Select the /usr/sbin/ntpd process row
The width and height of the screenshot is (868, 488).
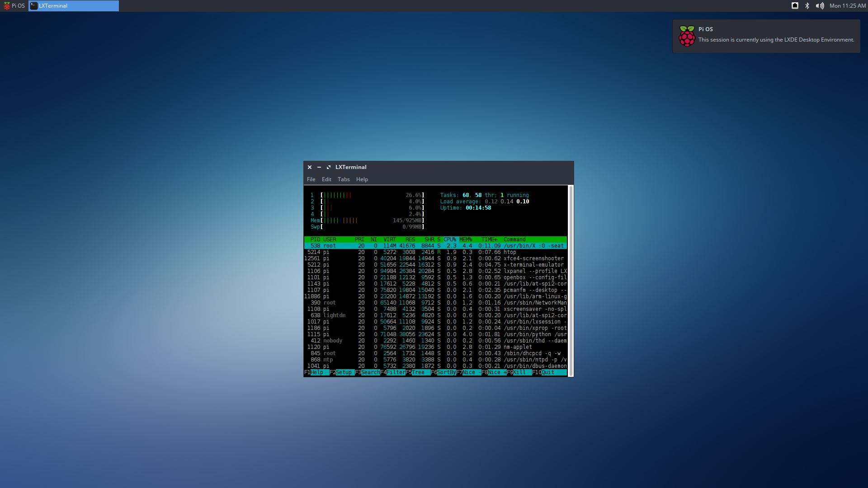(x=435, y=360)
